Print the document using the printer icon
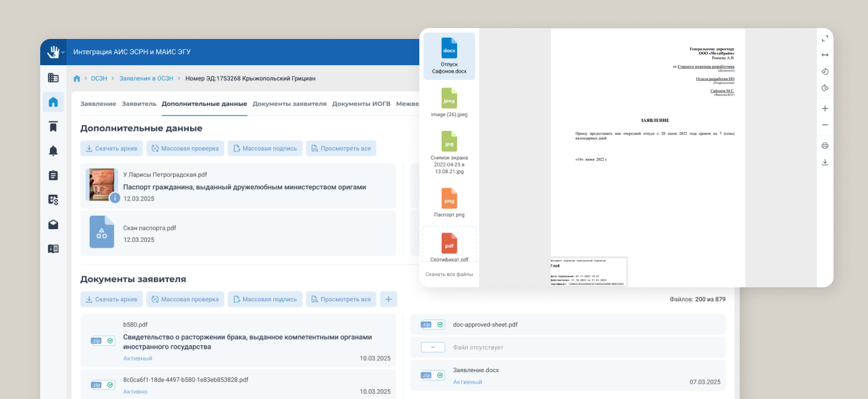Image resolution: width=868 pixels, height=399 pixels. point(825,146)
